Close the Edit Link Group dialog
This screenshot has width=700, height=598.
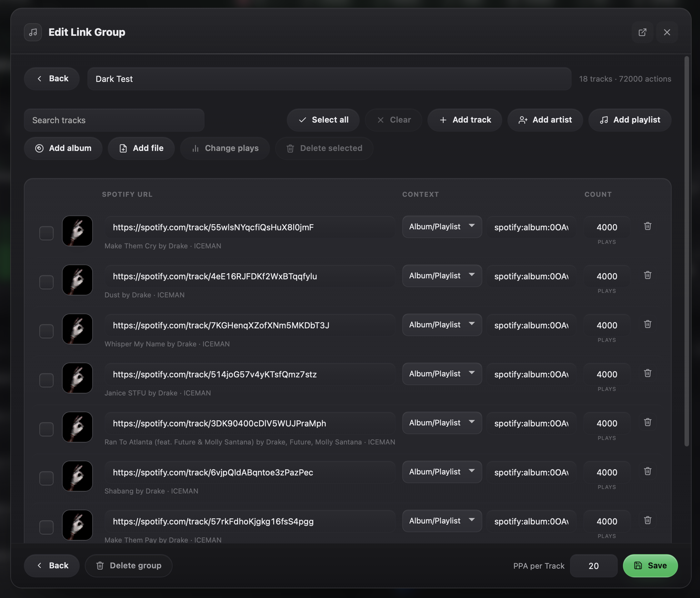[666, 32]
